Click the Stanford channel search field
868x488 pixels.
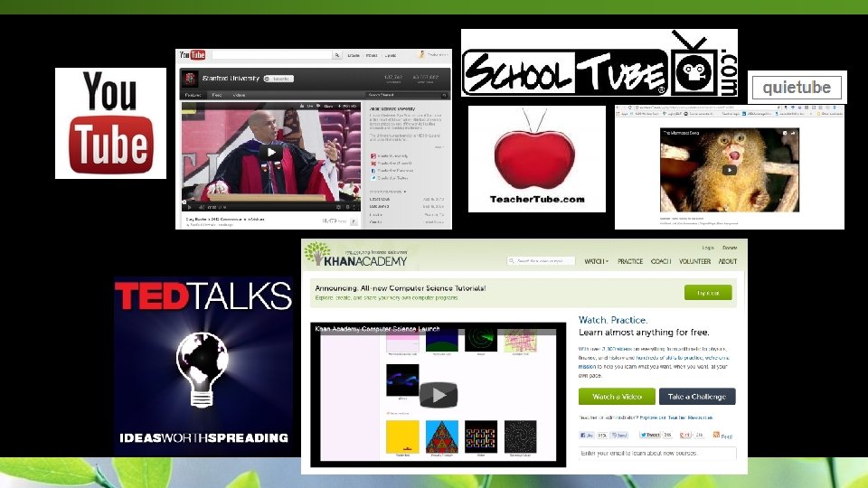click(x=408, y=95)
